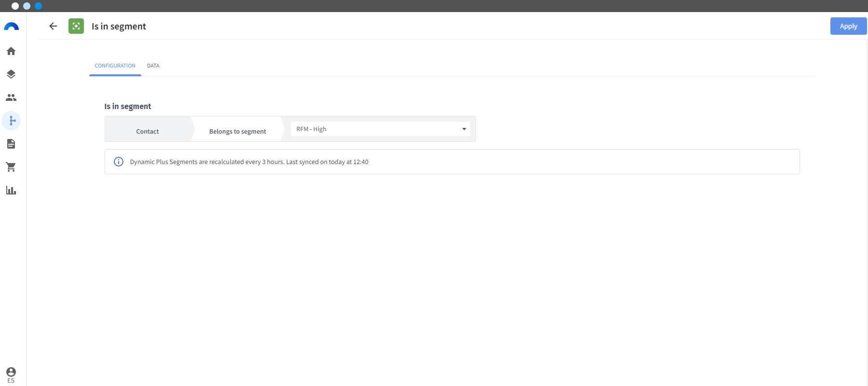Open the document page icon in the sidebar
The width and height of the screenshot is (868, 386).
11,144
